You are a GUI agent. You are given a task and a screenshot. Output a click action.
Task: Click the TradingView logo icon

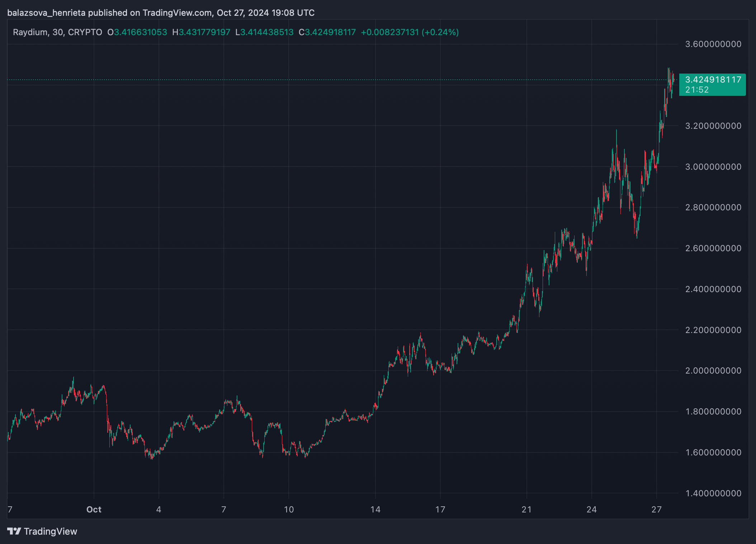click(14, 531)
